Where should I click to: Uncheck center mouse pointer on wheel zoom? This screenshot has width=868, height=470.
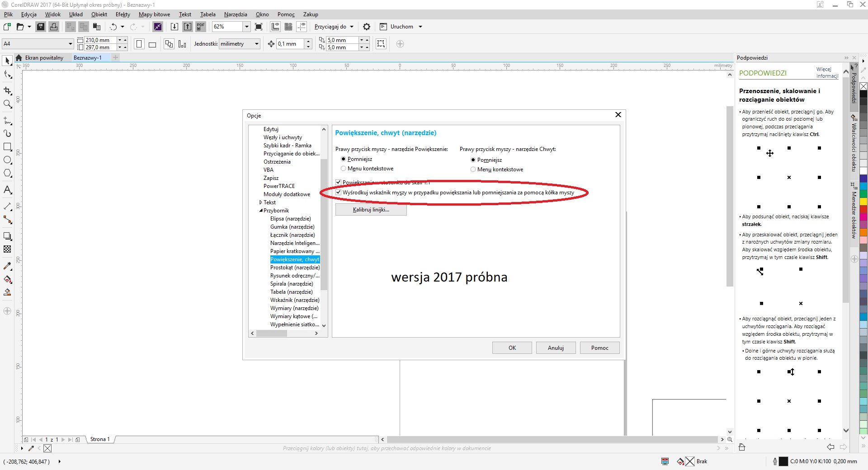338,193
